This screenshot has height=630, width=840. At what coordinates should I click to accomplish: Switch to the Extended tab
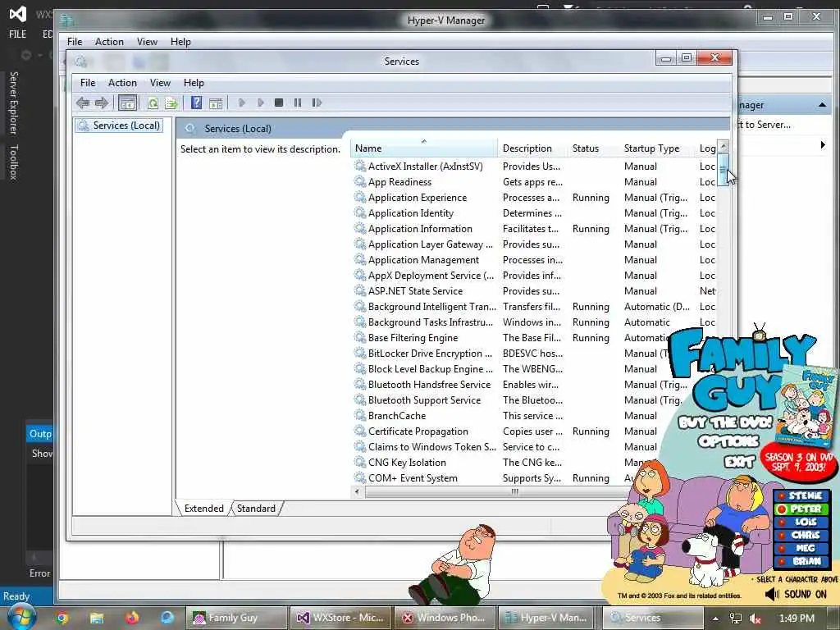point(203,509)
